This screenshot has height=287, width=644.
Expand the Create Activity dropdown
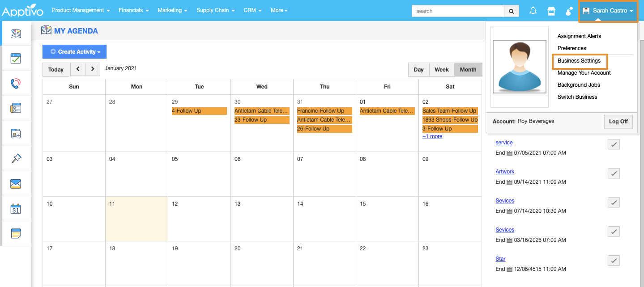click(x=74, y=52)
